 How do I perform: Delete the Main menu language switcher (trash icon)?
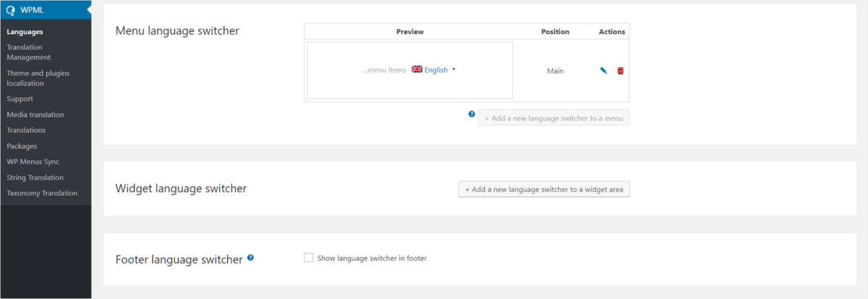click(x=620, y=71)
